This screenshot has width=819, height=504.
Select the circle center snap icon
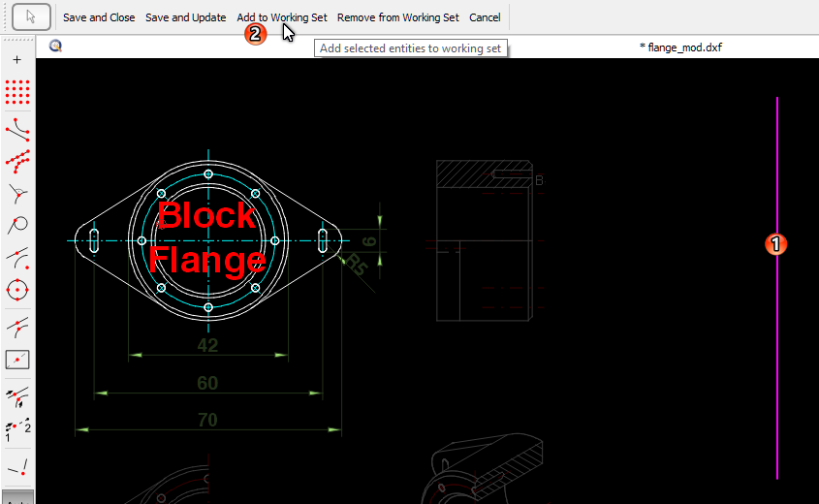coord(17,290)
